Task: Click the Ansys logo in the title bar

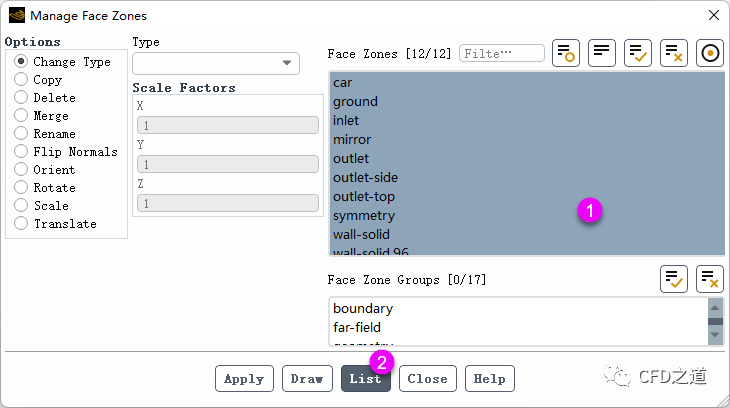Action: click(x=17, y=16)
